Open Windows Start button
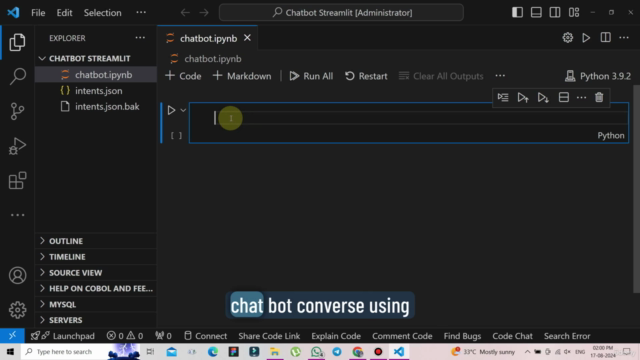This screenshot has height=360, width=640. (10, 351)
